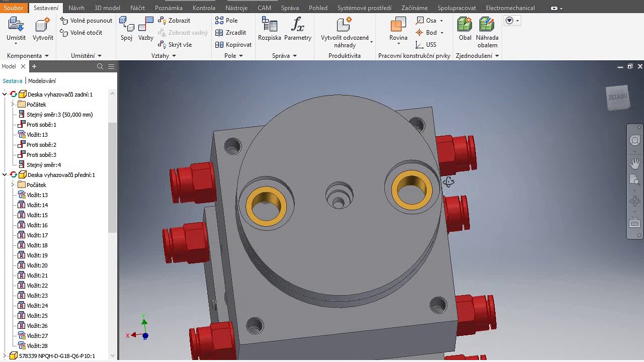Open the Parametry fx dialog

click(x=298, y=25)
